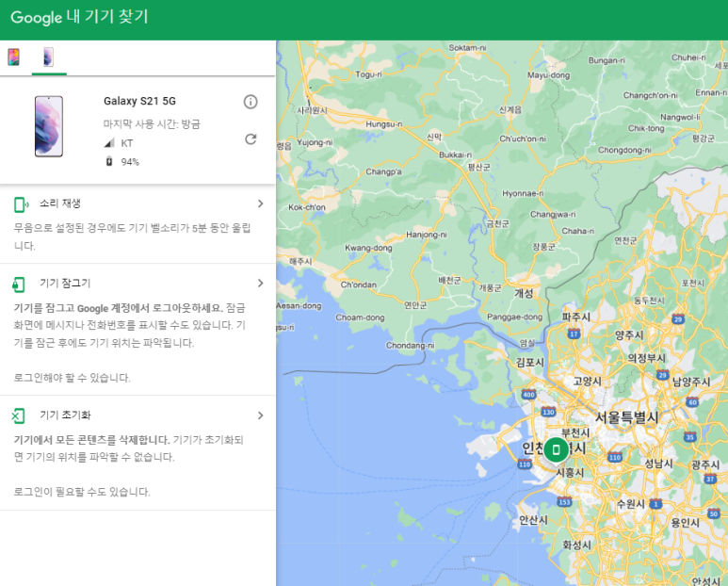Click 시흥시 label on the map

[x=570, y=472]
